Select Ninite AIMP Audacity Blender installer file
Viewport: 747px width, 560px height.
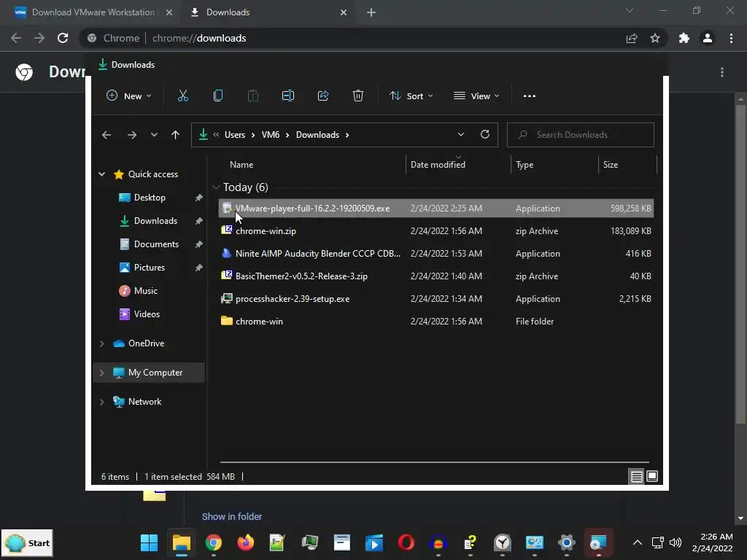(x=436, y=254)
